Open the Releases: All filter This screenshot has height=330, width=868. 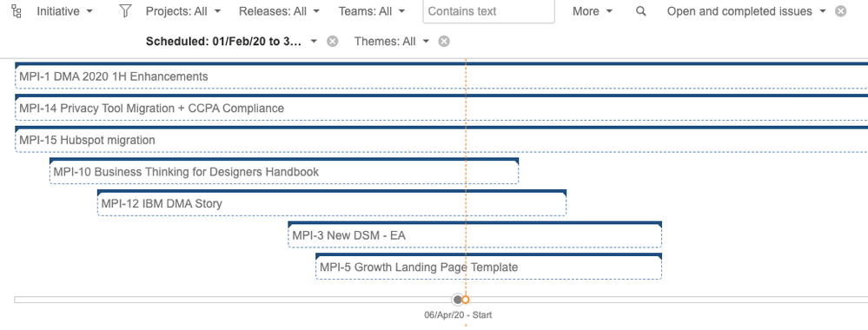pos(279,11)
